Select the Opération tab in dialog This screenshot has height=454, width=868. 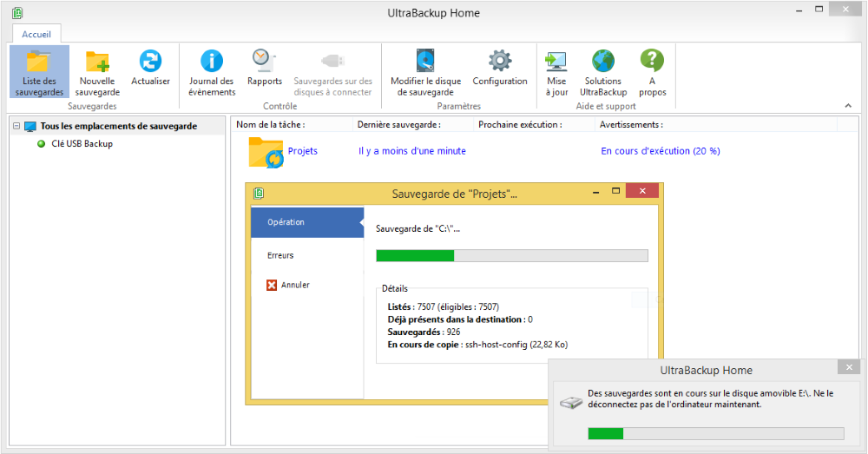(286, 222)
